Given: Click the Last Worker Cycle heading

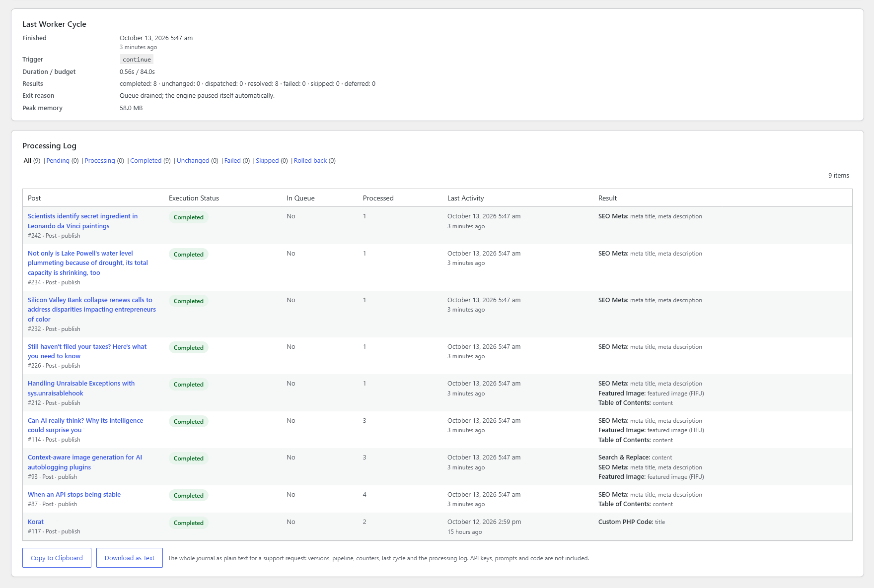Looking at the screenshot, I should click(x=54, y=24).
